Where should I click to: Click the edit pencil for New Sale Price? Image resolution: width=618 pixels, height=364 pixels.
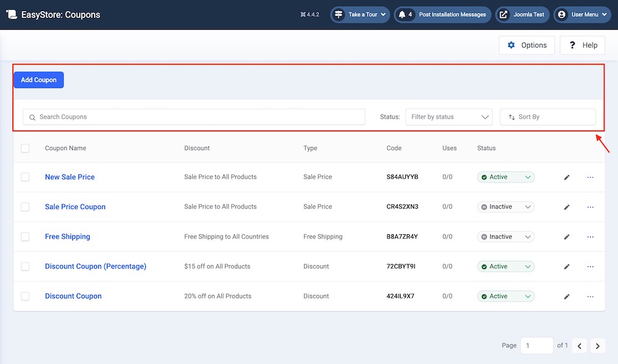[x=567, y=177]
